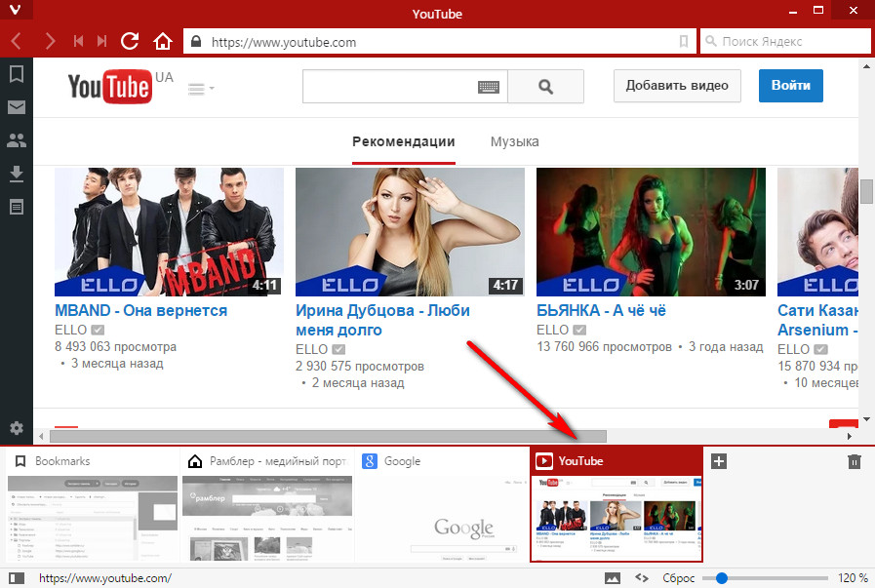The width and height of the screenshot is (875, 588).
Task: Click Сброс to reset zoom
Action: coord(679,578)
